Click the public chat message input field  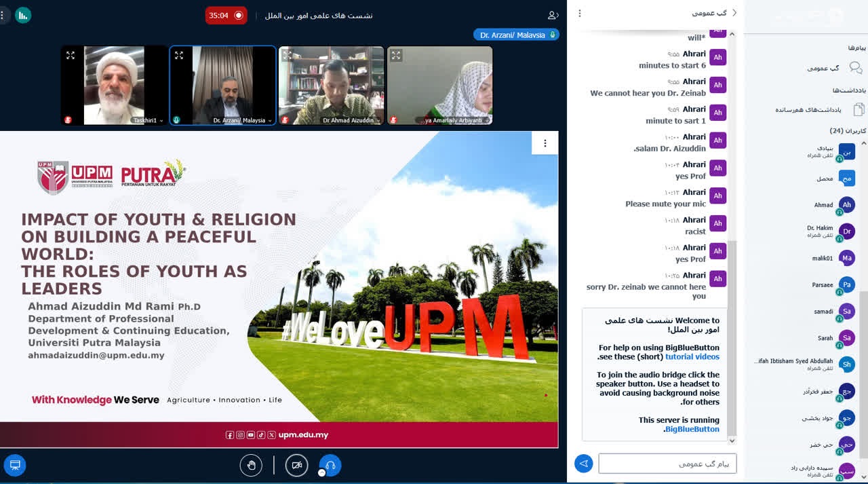point(667,464)
